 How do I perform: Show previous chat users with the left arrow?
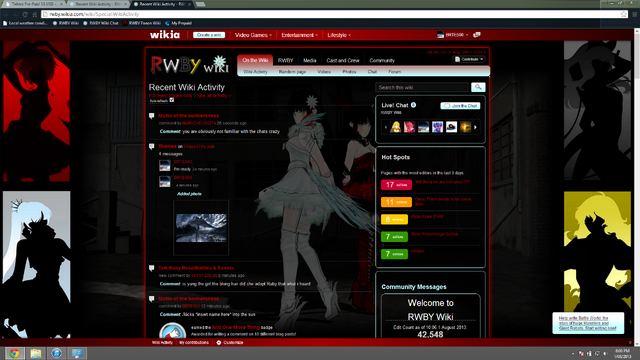coord(385,127)
